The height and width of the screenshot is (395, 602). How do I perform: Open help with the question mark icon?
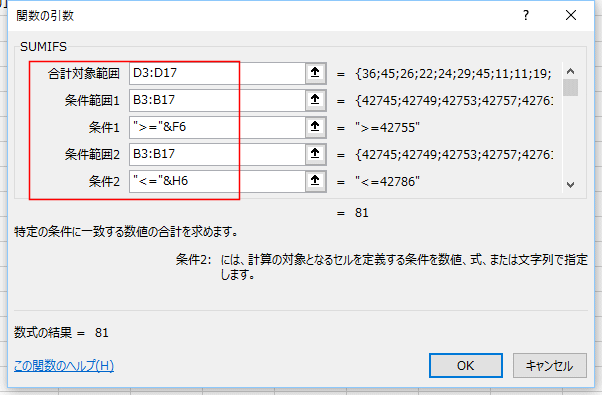(x=526, y=15)
